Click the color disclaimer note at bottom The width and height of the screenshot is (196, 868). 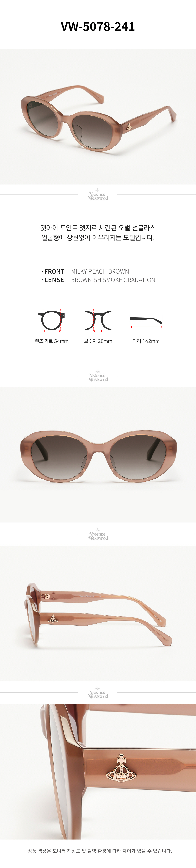tap(98, 851)
